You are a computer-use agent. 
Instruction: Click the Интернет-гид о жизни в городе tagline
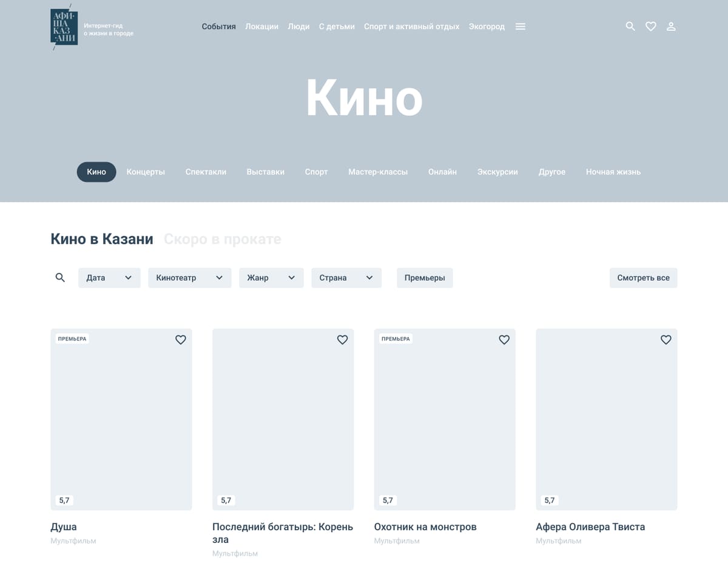pos(109,30)
